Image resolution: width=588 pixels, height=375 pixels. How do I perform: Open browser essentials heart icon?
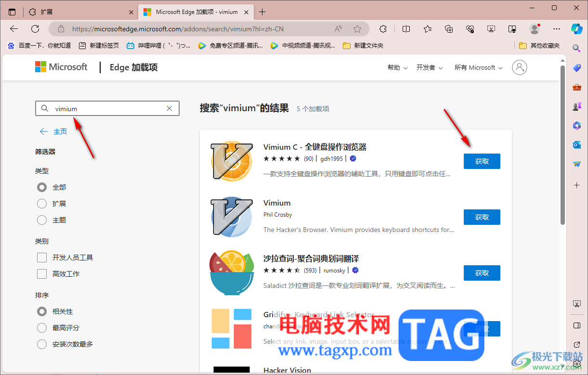pyautogui.click(x=470, y=29)
